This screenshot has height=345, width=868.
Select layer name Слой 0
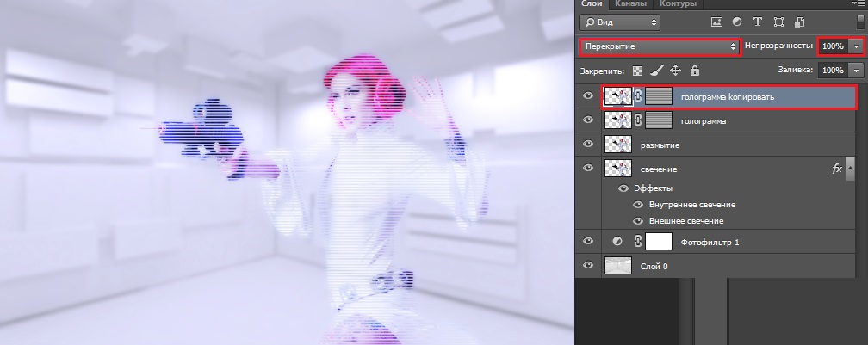pyautogui.click(x=654, y=266)
